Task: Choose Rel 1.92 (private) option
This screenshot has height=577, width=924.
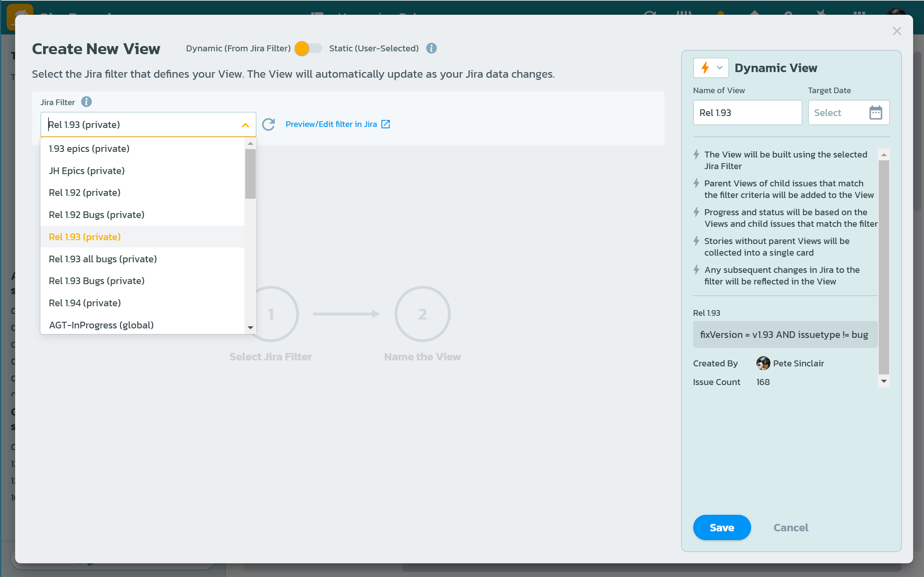Action: point(143,192)
